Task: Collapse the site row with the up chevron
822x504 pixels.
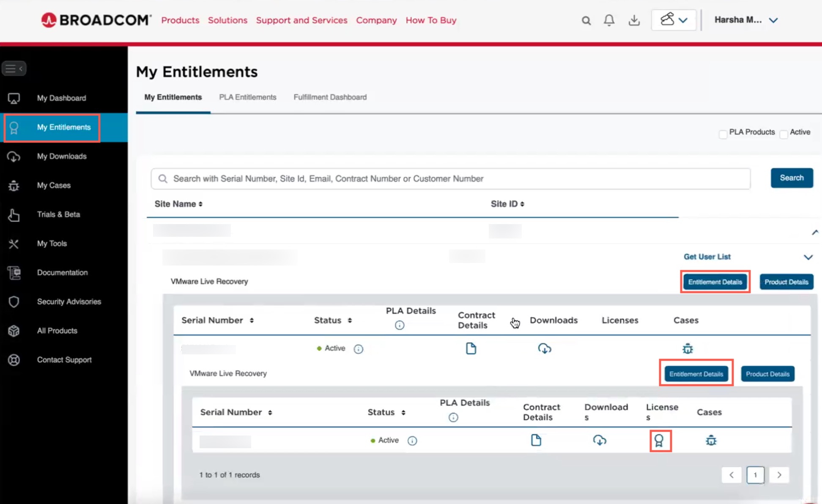Action: coord(815,232)
